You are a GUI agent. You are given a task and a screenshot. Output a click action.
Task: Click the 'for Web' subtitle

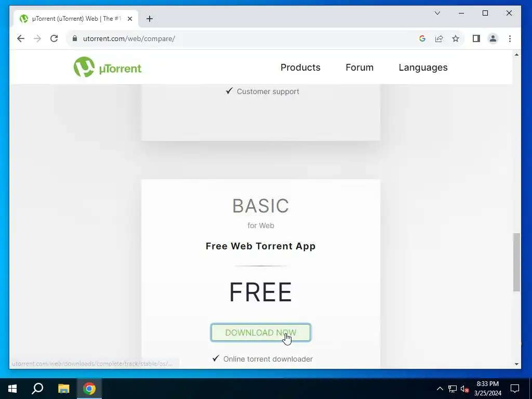(x=261, y=225)
